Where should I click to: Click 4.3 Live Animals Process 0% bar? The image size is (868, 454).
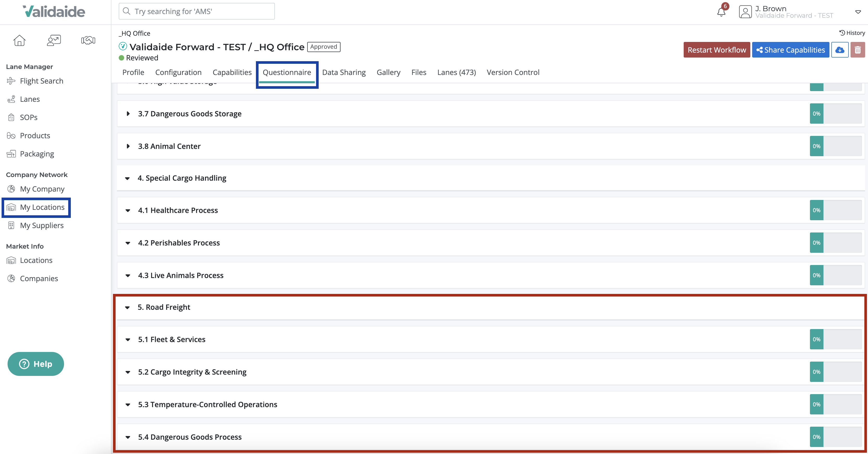click(x=836, y=275)
